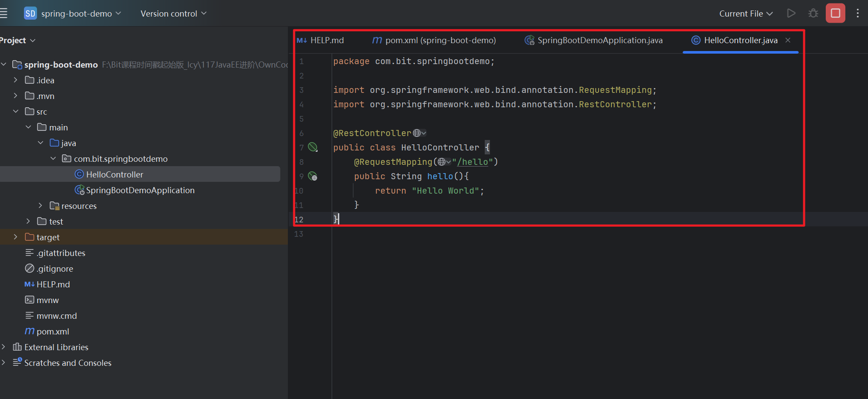
Task: Open the hamburger main menu
Action: coord(3,14)
